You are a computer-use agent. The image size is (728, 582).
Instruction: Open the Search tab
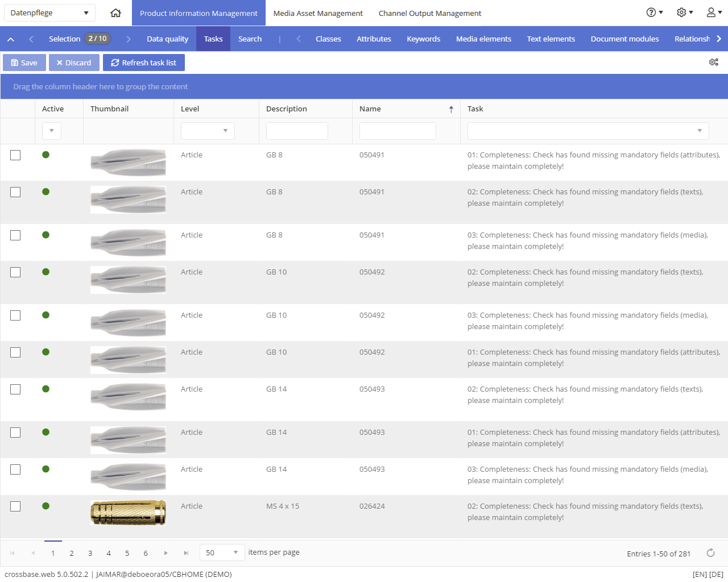coord(250,39)
